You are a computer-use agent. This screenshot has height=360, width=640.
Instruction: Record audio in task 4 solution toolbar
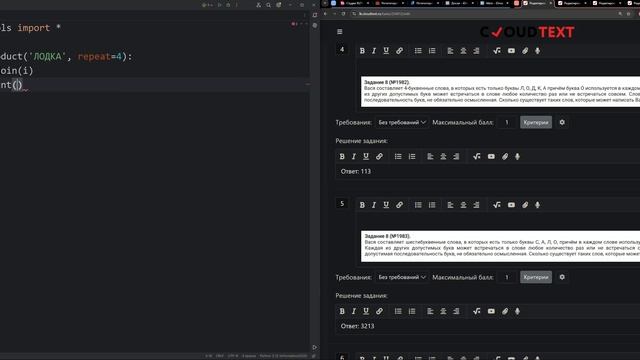tap(518, 156)
